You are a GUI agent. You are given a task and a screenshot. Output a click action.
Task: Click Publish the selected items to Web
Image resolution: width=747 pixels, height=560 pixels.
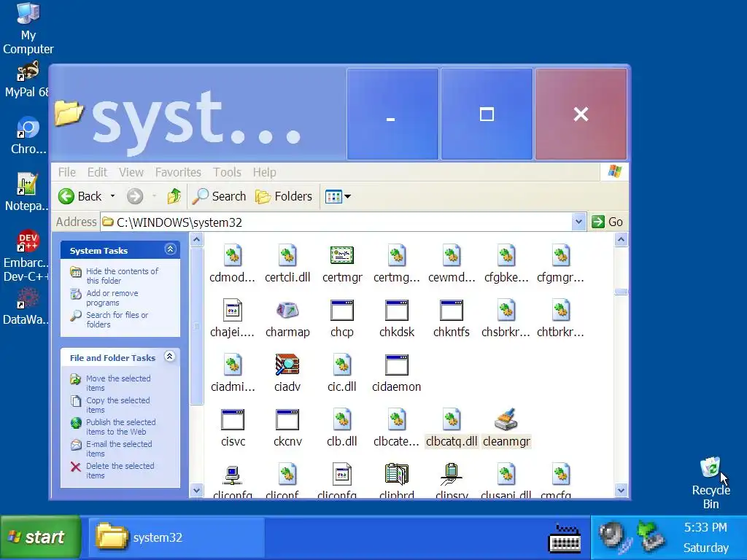[x=120, y=427]
